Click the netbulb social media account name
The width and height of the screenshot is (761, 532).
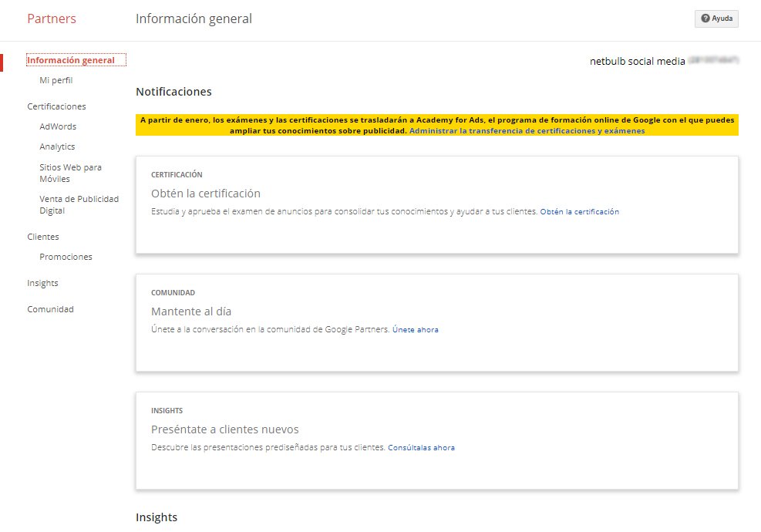(x=638, y=61)
